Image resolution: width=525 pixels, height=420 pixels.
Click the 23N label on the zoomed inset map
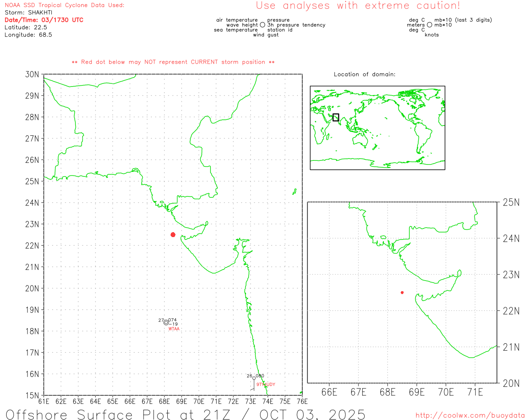pos(511,274)
